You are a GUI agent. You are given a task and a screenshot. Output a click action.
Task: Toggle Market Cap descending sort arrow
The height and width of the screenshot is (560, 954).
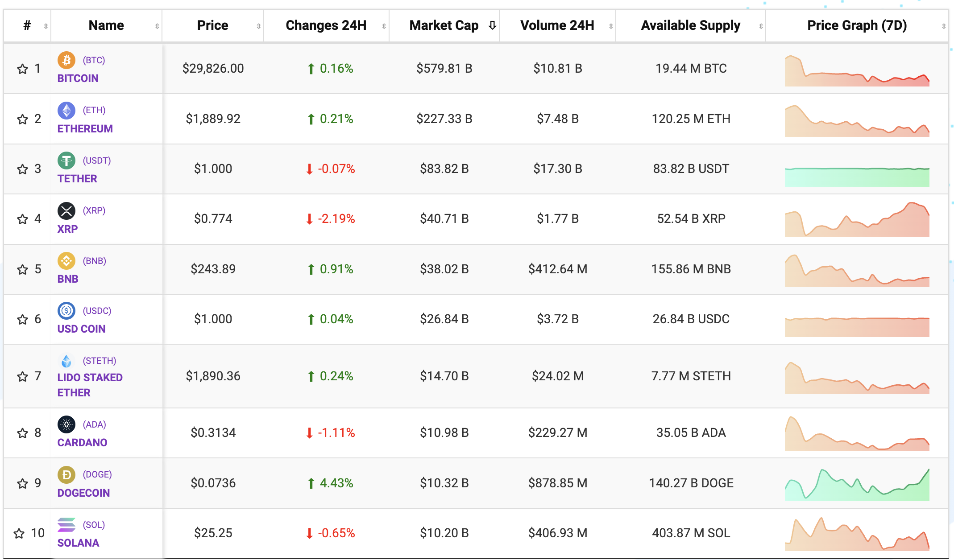[x=492, y=25]
